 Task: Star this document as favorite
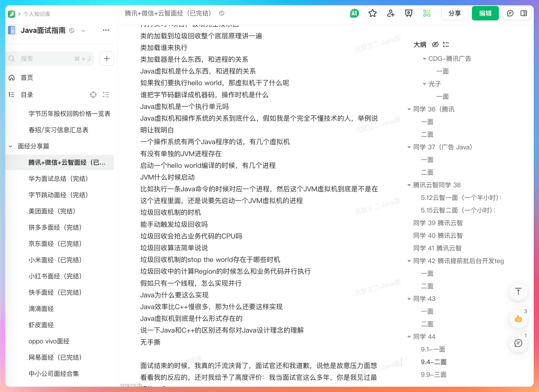click(372, 13)
